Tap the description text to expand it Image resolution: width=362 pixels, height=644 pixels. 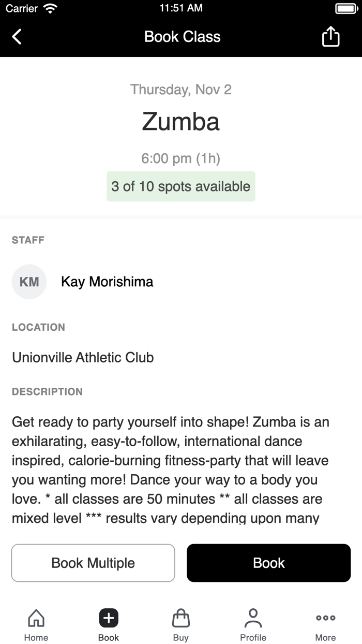click(171, 461)
